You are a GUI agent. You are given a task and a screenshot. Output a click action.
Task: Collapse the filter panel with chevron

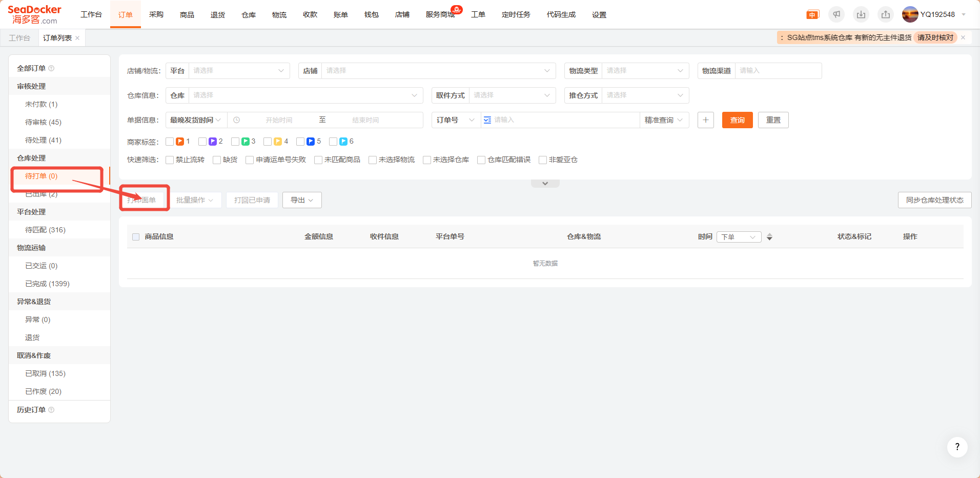click(x=545, y=184)
